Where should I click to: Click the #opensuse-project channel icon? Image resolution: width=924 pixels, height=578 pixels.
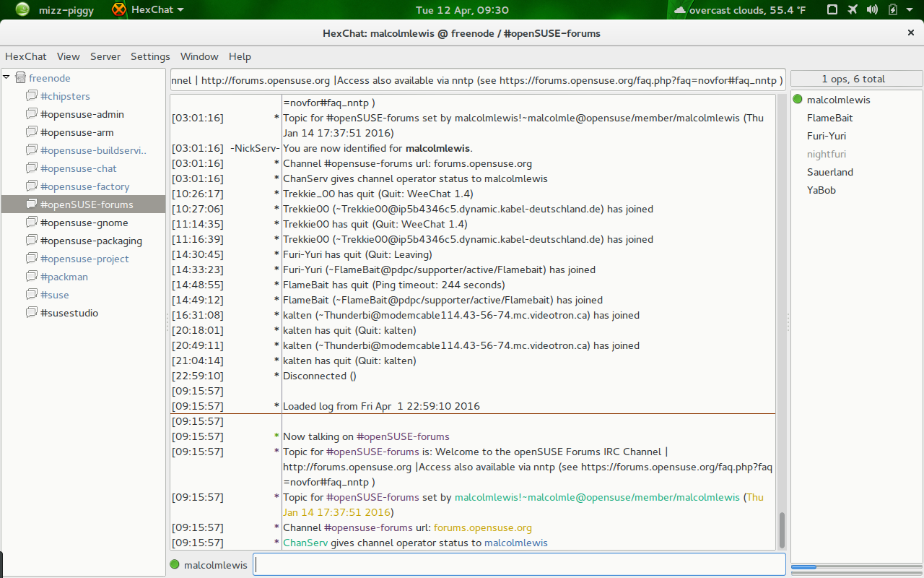coord(31,259)
